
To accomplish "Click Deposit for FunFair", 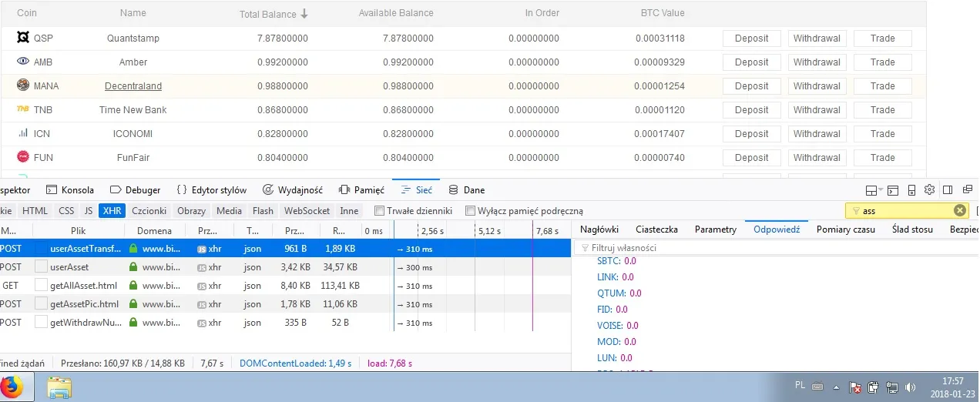I will point(751,158).
